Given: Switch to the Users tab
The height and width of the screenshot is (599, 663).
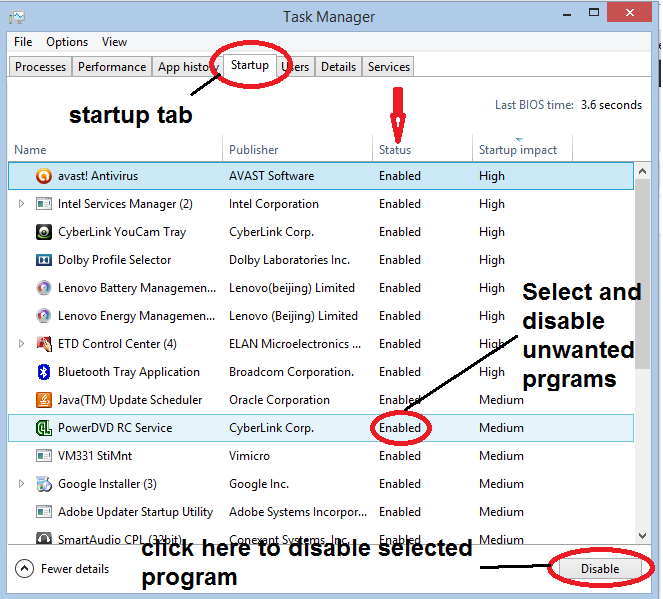Looking at the screenshot, I should coord(296,67).
